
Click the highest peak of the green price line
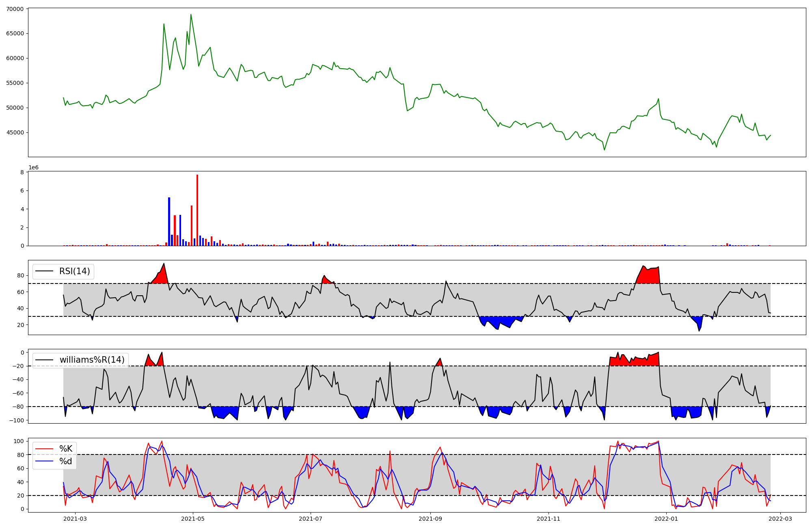coord(191,15)
